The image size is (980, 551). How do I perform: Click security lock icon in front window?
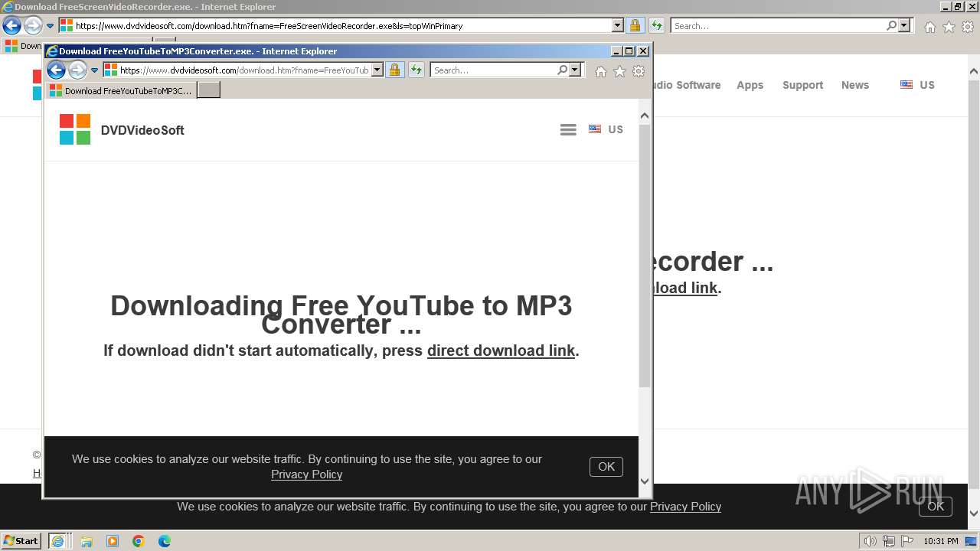point(394,70)
